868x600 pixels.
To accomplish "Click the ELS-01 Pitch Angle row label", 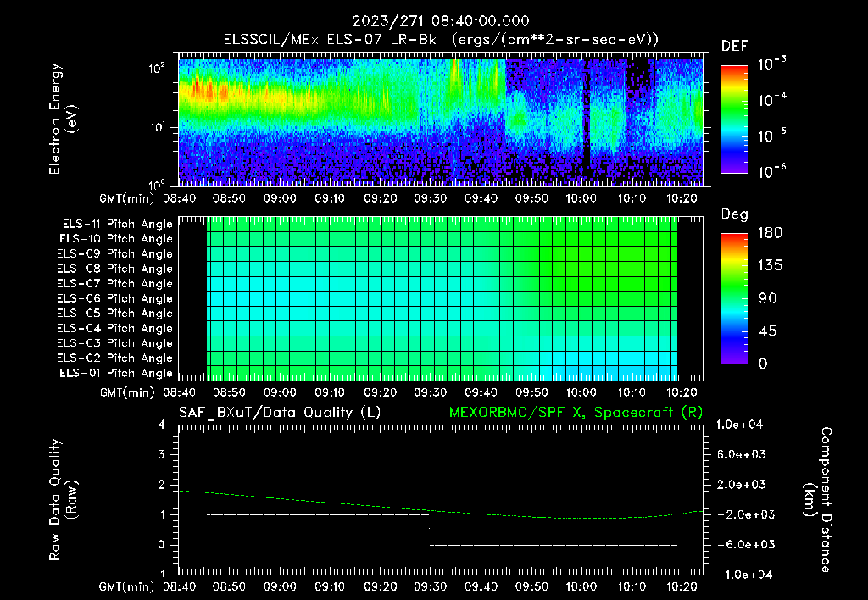I will click(116, 373).
